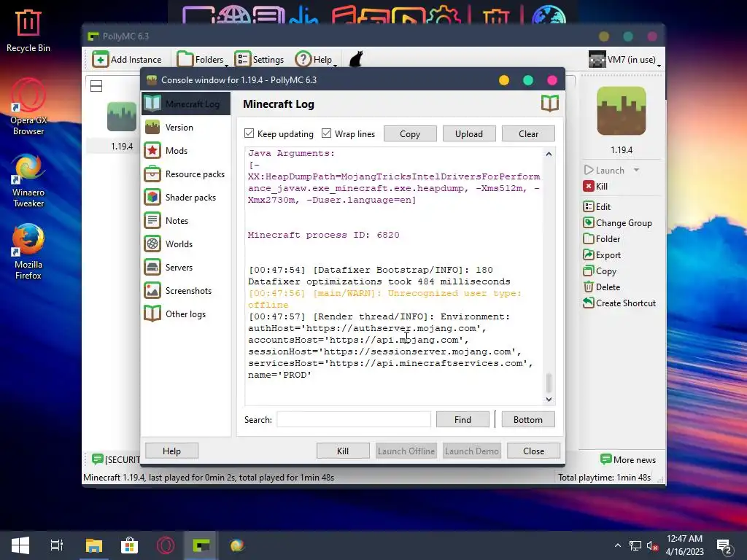Click the muted volume tray icon

point(652,545)
